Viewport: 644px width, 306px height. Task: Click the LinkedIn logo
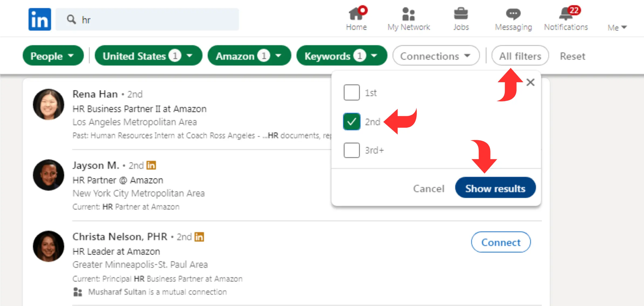(x=40, y=19)
